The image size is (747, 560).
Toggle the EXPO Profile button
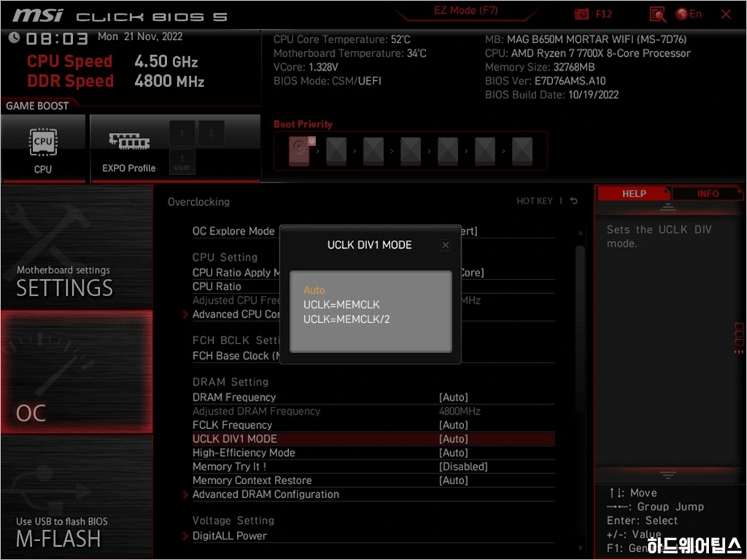coord(128,149)
